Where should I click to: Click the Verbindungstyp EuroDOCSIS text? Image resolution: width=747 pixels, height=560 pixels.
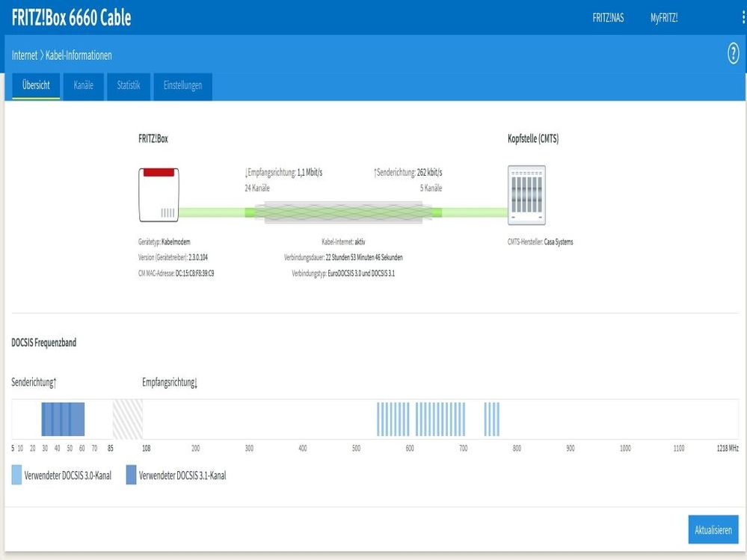[343, 274]
